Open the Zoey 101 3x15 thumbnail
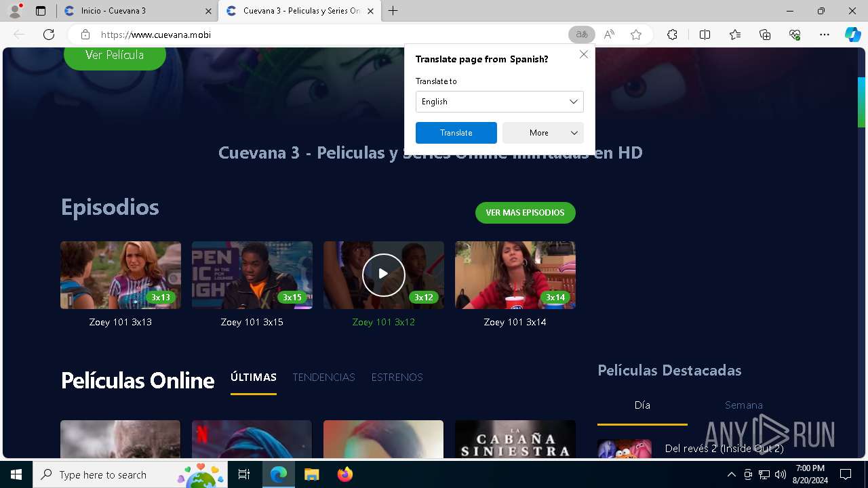 click(x=252, y=275)
